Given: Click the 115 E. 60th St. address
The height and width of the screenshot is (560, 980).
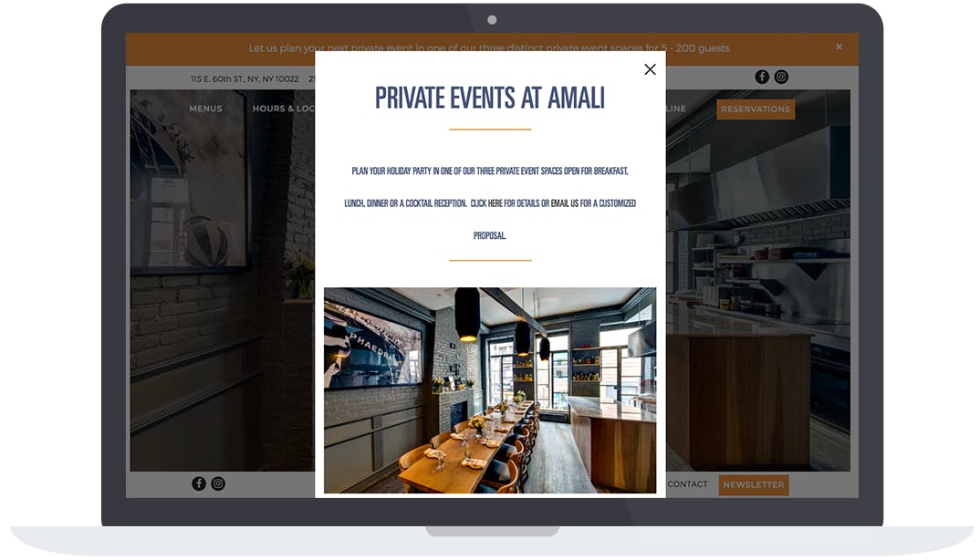Looking at the screenshot, I should click(245, 79).
